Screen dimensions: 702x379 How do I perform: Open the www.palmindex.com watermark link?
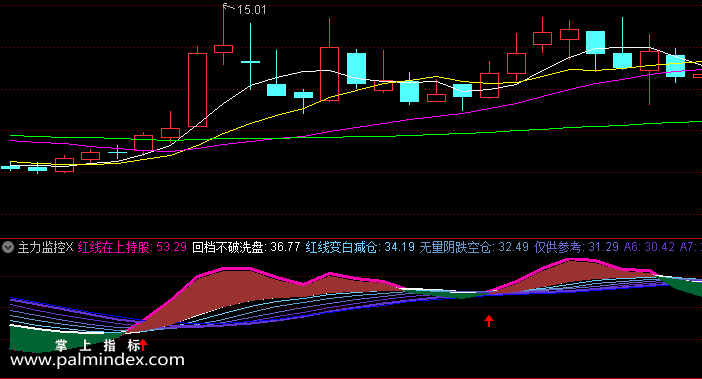click(x=97, y=360)
